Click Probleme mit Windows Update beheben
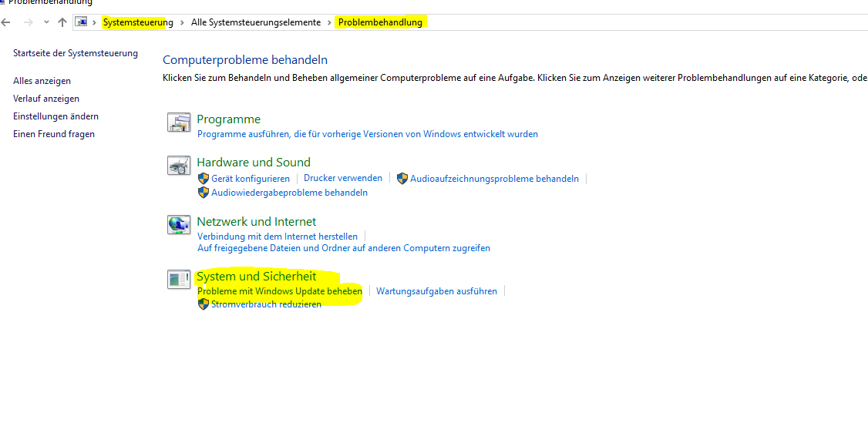 pyautogui.click(x=280, y=291)
